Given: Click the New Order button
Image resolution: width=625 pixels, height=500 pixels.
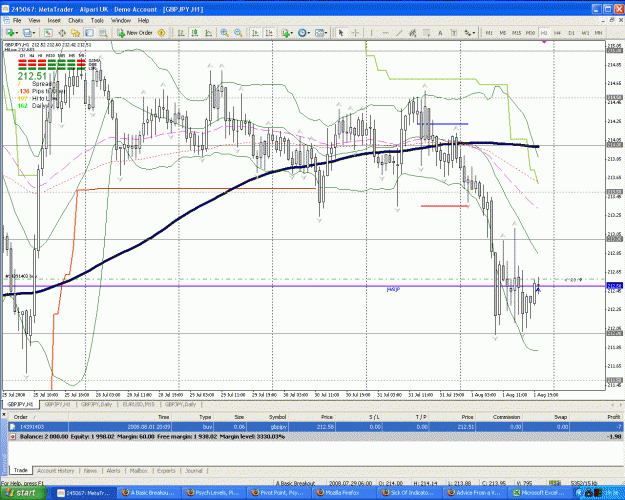Looking at the screenshot, I should coord(135,33).
